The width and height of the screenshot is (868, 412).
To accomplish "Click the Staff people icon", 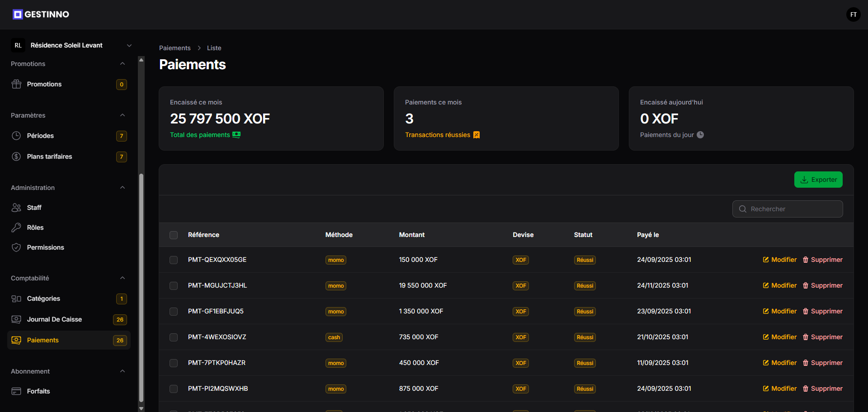I will [16, 208].
